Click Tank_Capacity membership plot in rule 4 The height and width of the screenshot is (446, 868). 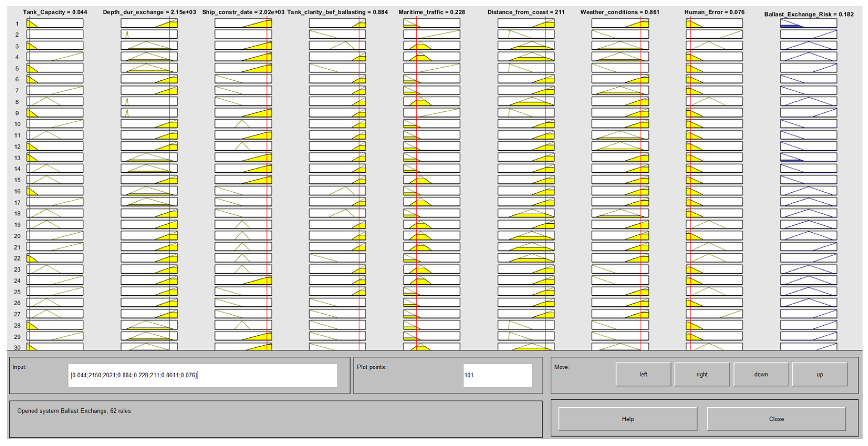click(55, 57)
